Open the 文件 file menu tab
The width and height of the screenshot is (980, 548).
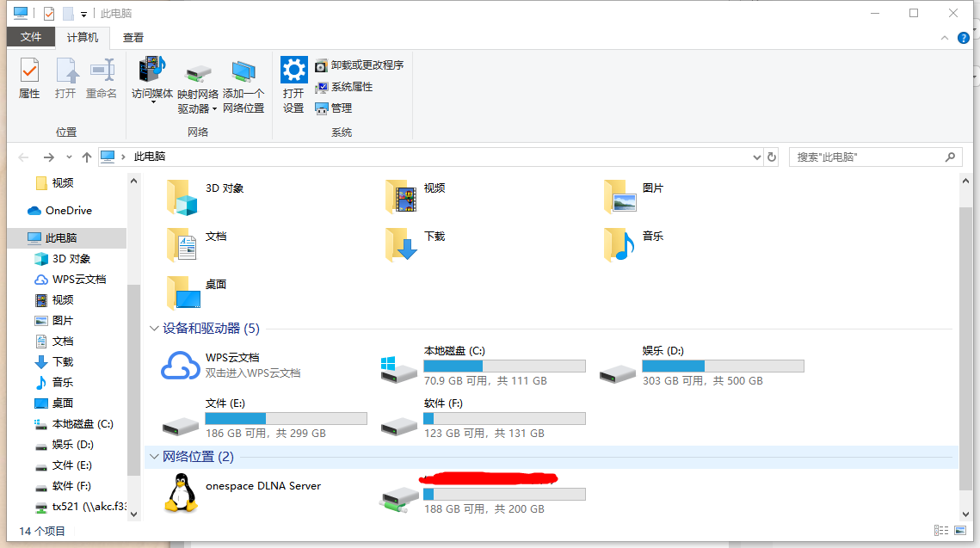coord(31,38)
